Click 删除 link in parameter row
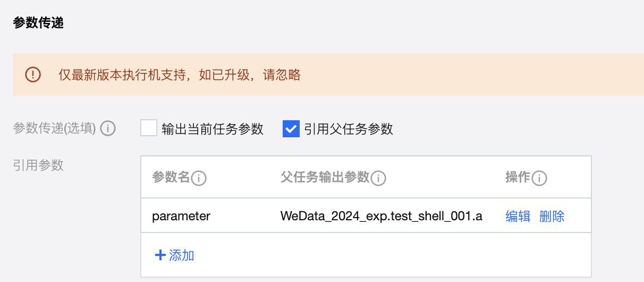Image resolution: width=644 pixels, height=282 pixels. pos(552,216)
